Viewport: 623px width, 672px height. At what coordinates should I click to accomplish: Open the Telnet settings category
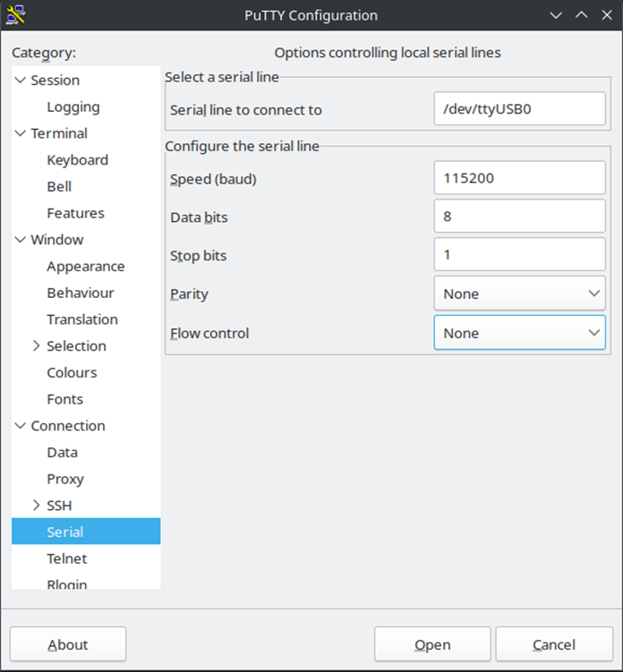pyautogui.click(x=67, y=558)
